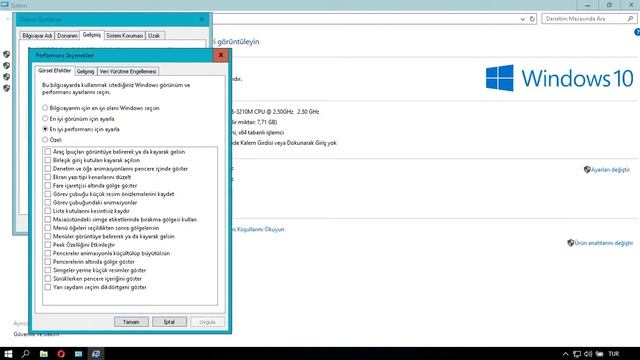Show hidden tray icons chevron
Image resolution: width=640 pixels, height=360 pixels.
565,354
